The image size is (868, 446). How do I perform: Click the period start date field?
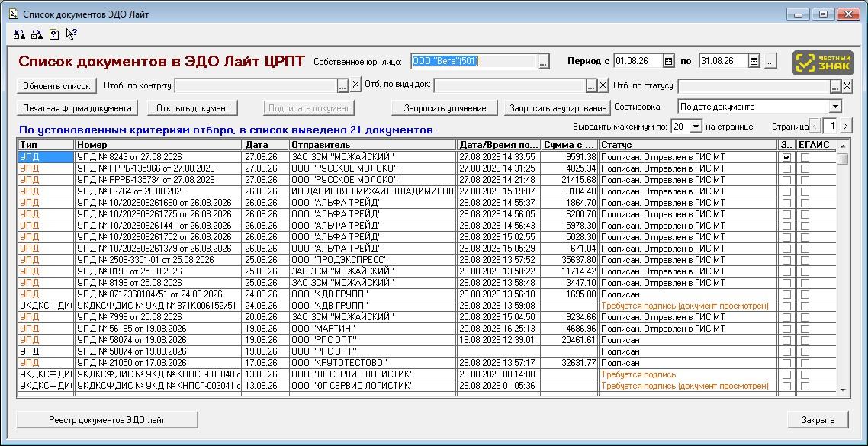(638, 62)
